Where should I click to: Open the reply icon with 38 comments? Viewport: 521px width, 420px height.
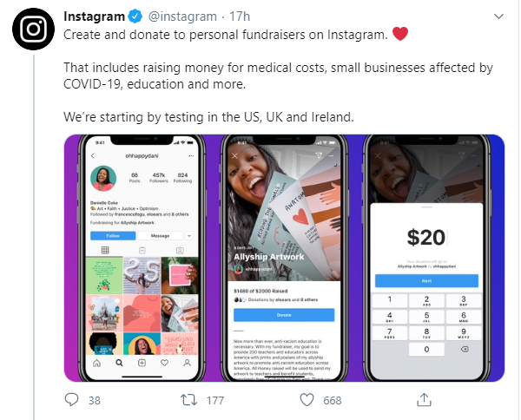[71, 400]
